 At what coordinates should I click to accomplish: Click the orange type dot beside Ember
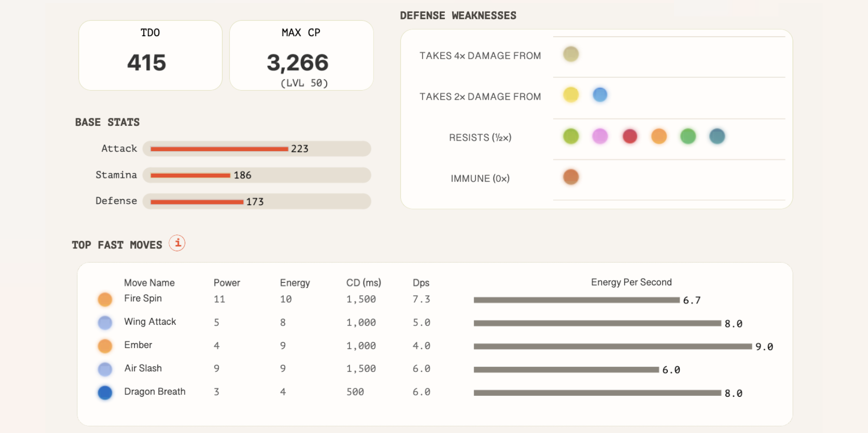click(105, 346)
